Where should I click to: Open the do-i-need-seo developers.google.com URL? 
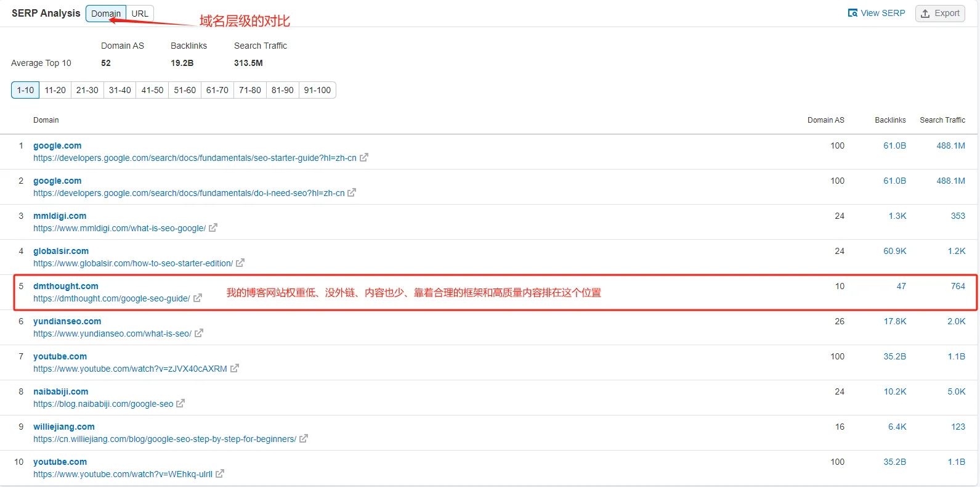(189, 193)
